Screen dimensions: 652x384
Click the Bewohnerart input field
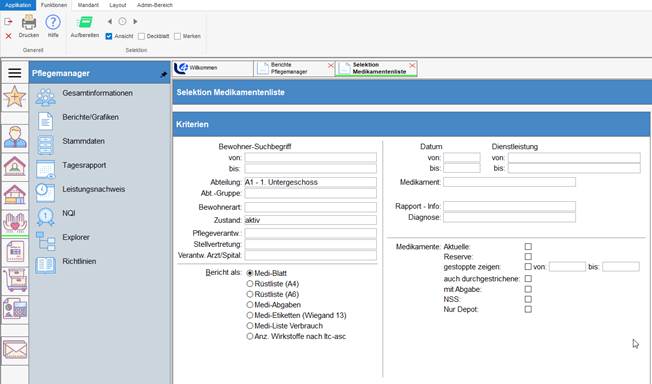(x=310, y=207)
